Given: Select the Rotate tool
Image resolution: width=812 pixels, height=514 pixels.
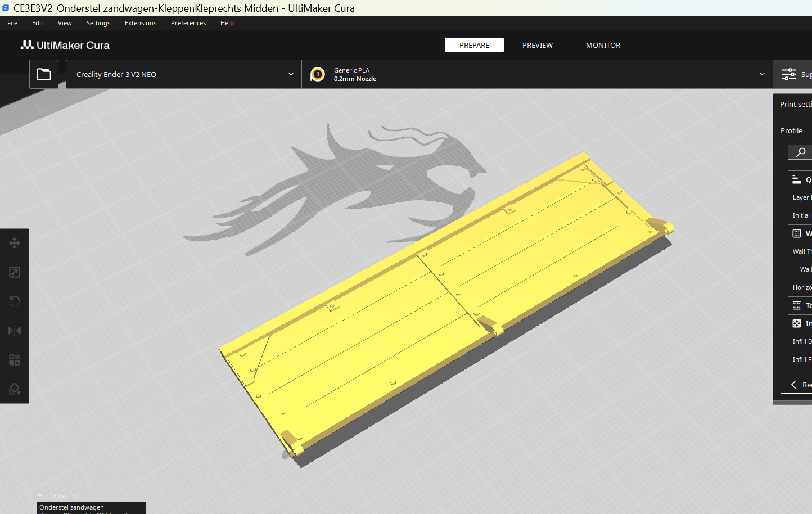Looking at the screenshot, I should tap(15, 301).
